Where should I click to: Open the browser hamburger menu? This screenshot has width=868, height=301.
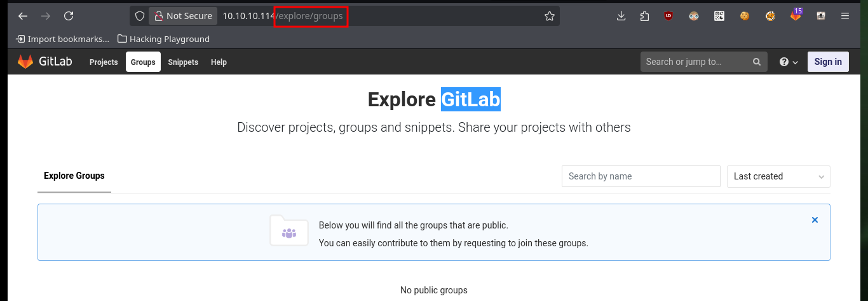(845, 17)
